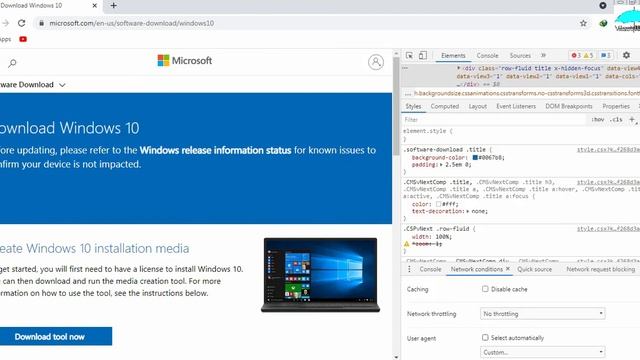Open Network throttling dropdown
The image size is (640, 360).
click(542, 313)
